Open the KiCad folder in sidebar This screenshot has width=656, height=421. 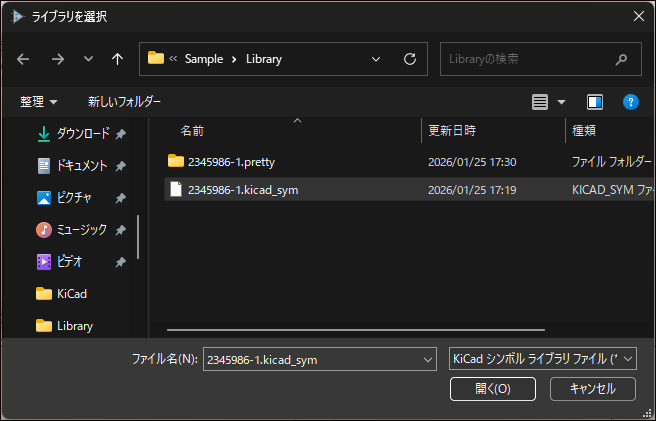pyautogui.click(x=72, y=293)
